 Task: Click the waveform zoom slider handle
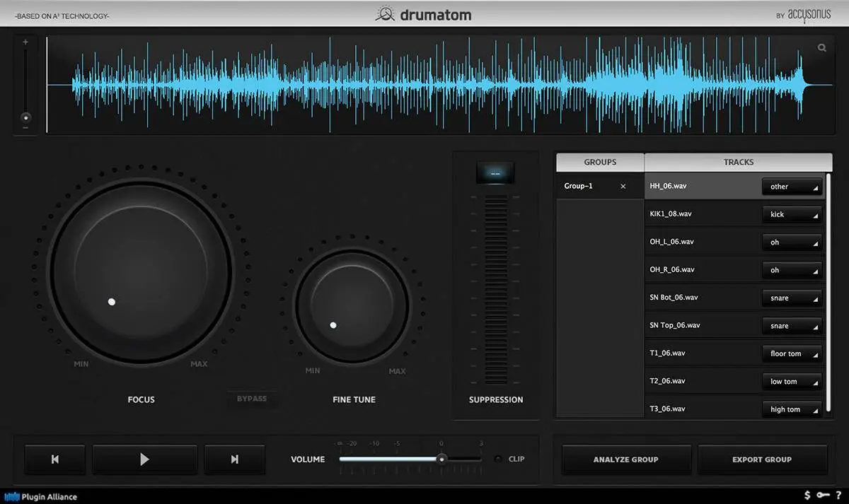[x=26, y=118]
